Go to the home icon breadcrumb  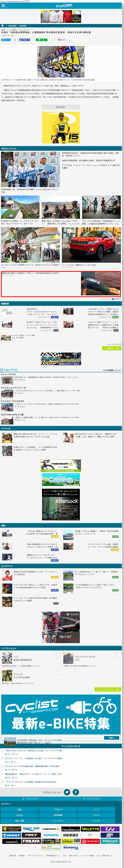click(x=2, y=26)
